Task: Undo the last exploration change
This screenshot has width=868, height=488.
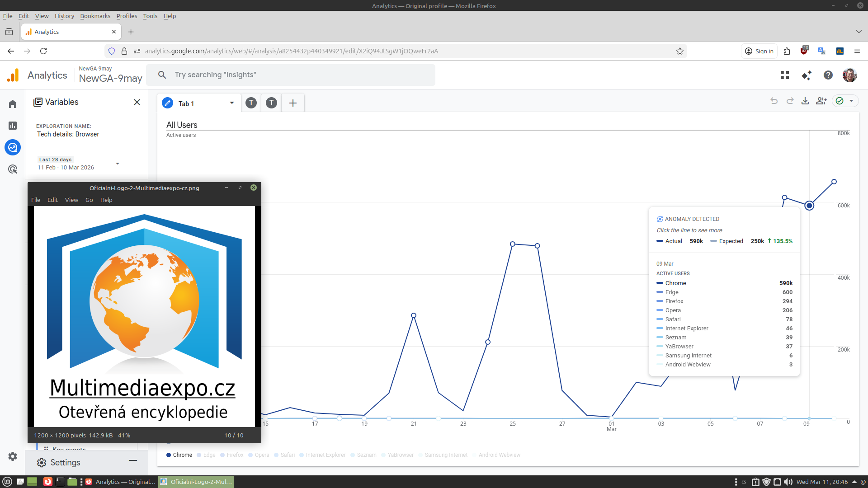Action: pyautogui.click(x=774, y=101)
